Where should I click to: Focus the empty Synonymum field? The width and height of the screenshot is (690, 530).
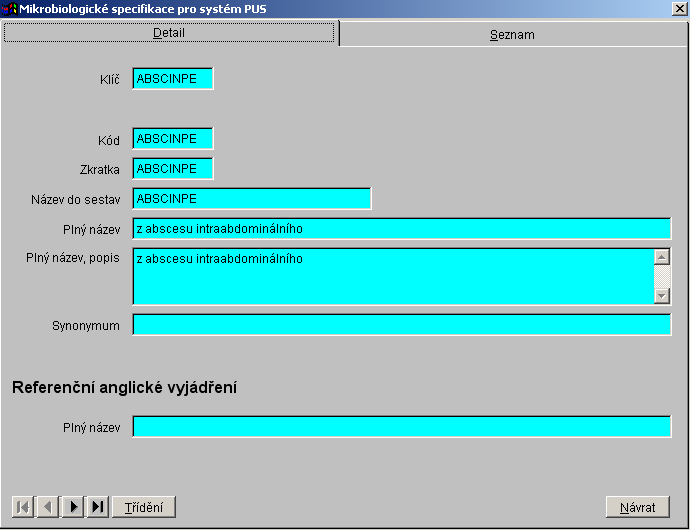(401, 325)
